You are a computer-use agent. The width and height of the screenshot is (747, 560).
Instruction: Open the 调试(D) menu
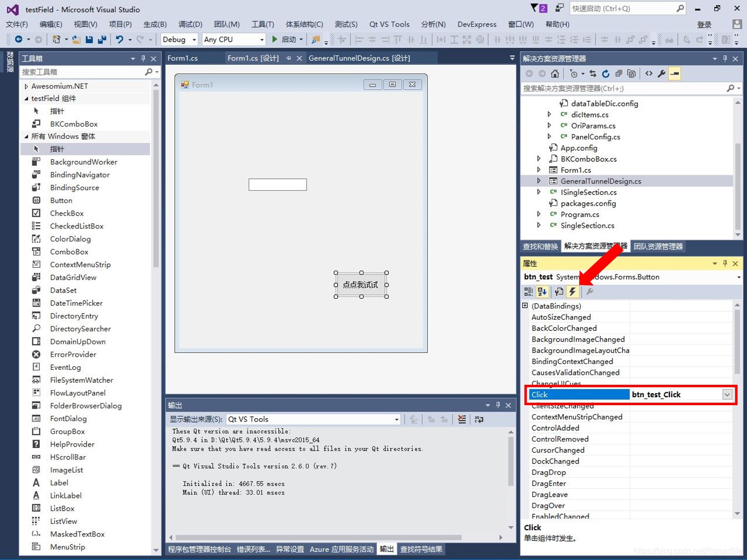click(x=190, y=24)
